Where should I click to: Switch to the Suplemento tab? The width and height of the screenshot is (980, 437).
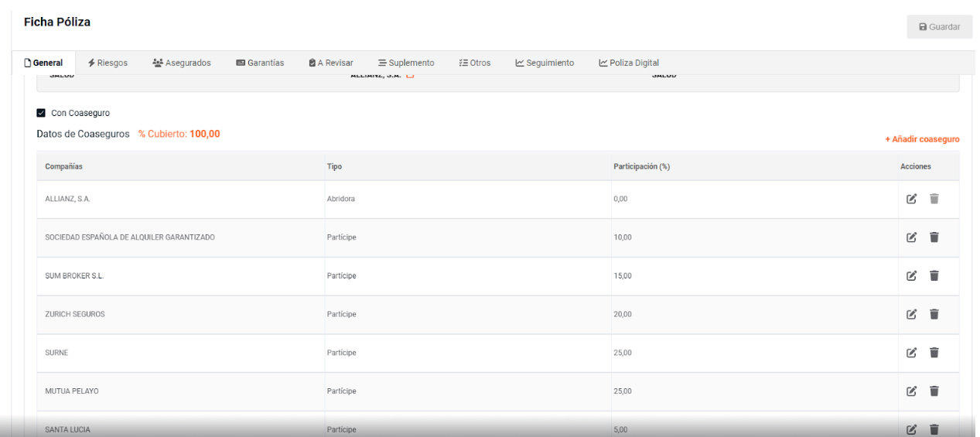coord(406,63)
